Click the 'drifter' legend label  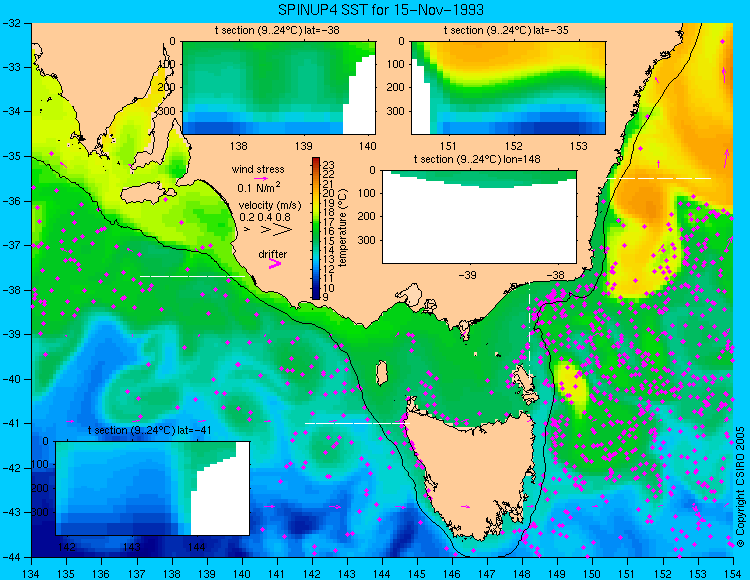click(x=273, y=254)
